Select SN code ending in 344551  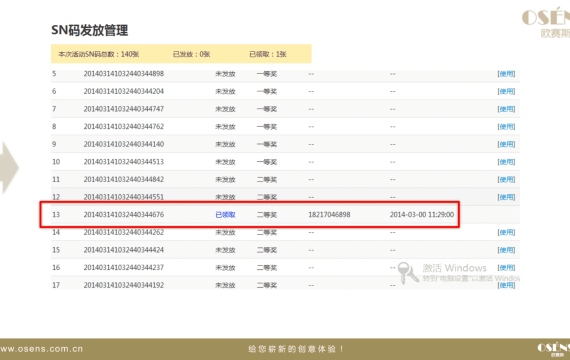[x=124, y=197]
